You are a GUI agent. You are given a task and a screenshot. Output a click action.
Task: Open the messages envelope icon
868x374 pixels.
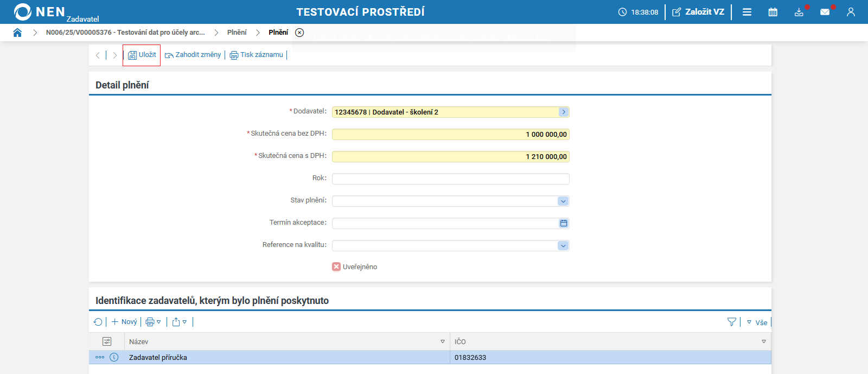825,12
